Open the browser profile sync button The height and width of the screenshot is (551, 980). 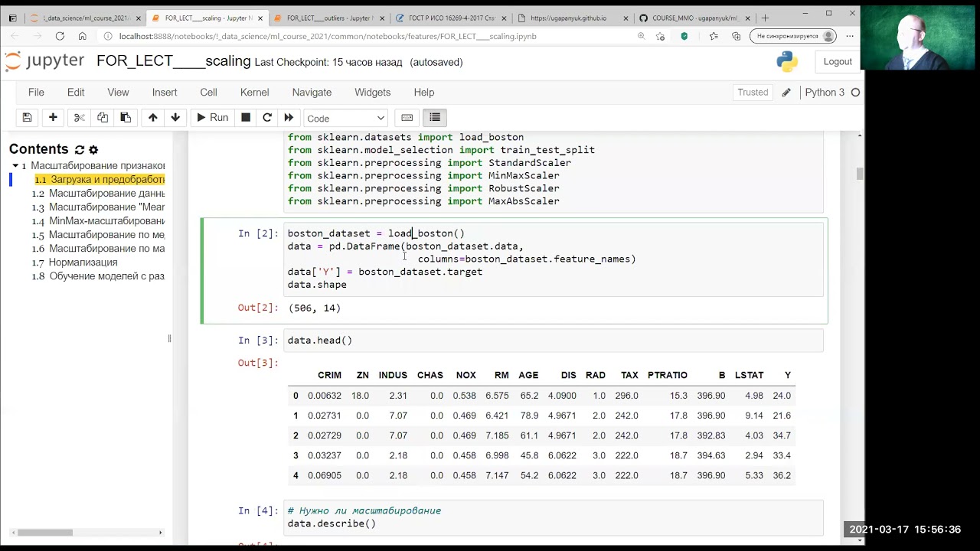tap(794, 36)
